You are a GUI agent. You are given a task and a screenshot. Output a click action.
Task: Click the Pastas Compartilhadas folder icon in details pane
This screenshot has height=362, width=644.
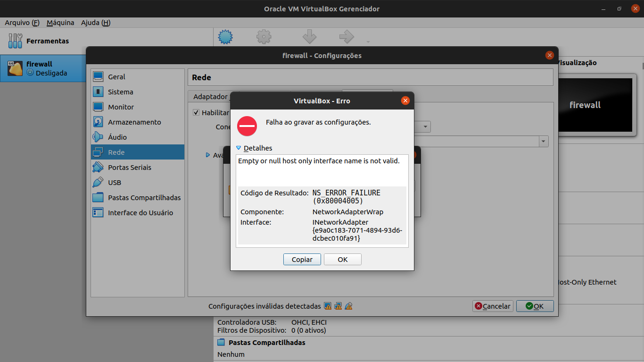221,343
